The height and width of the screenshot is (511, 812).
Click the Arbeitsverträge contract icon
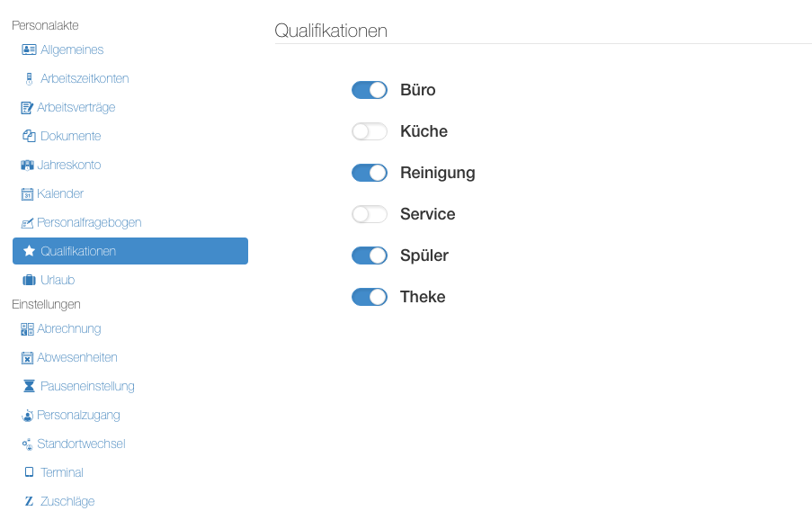pyautogui.click(x=27, y=108)
